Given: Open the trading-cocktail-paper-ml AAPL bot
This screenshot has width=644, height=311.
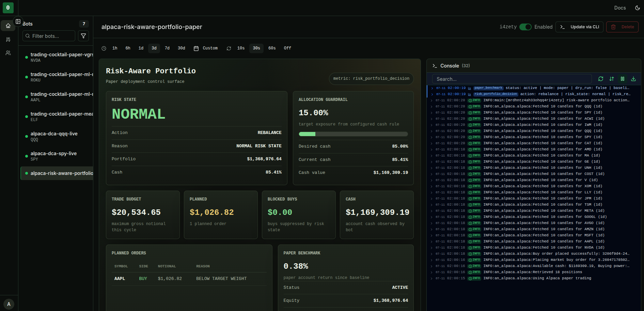Looking at the screenshot, I should 57,97.
